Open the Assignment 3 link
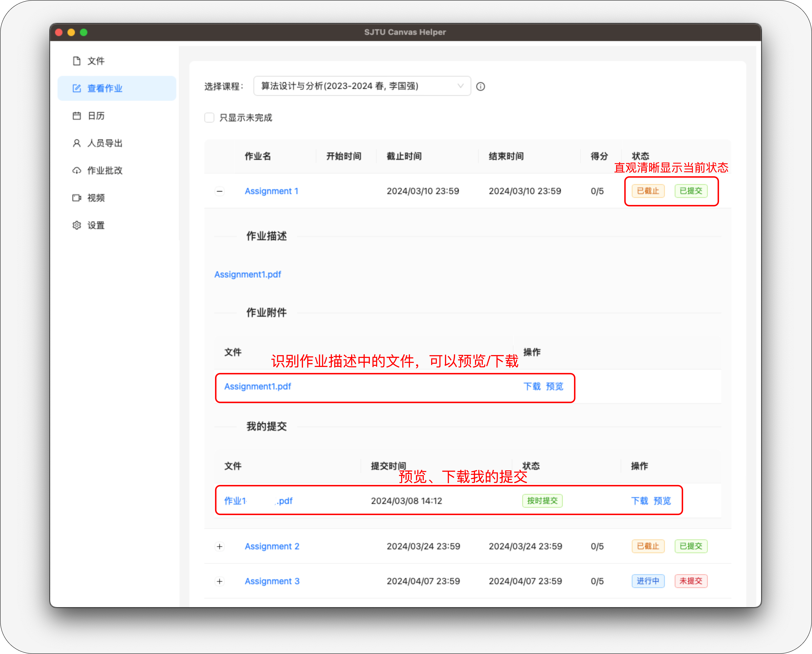The height and width of the screenshot is (654, 812). [x=272, y=581]
